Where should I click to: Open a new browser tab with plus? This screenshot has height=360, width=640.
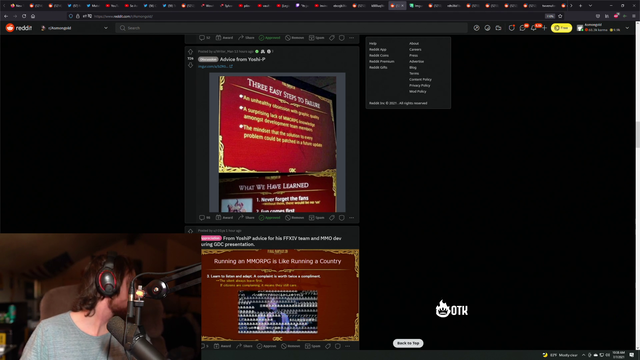pos(580,6)
